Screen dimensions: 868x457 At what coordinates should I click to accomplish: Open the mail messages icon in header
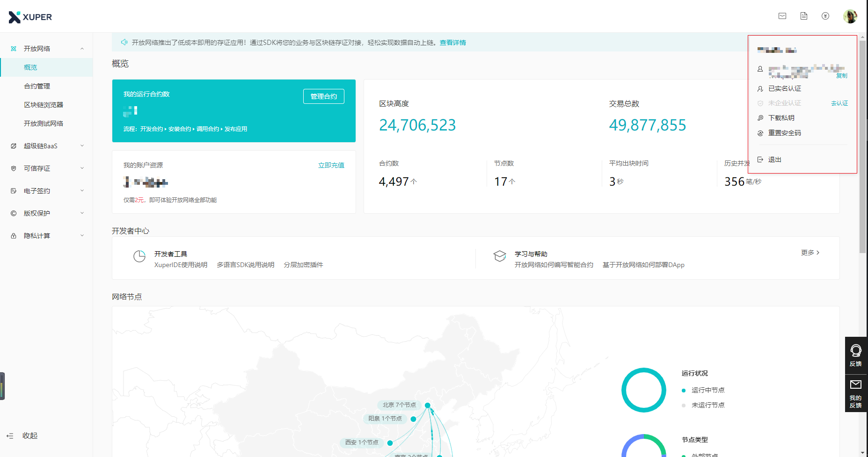click(x=782, y=16)
